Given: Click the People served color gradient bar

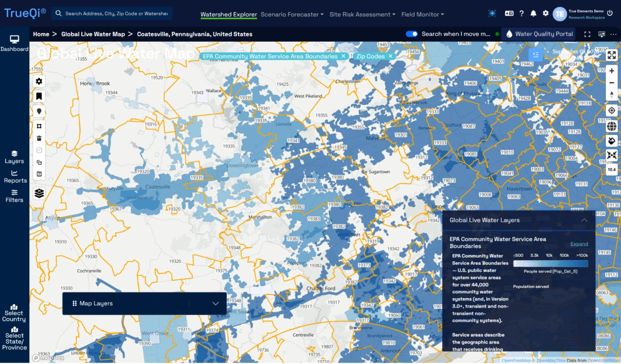Looking at the screenshot, I should (x=550, y=263).
